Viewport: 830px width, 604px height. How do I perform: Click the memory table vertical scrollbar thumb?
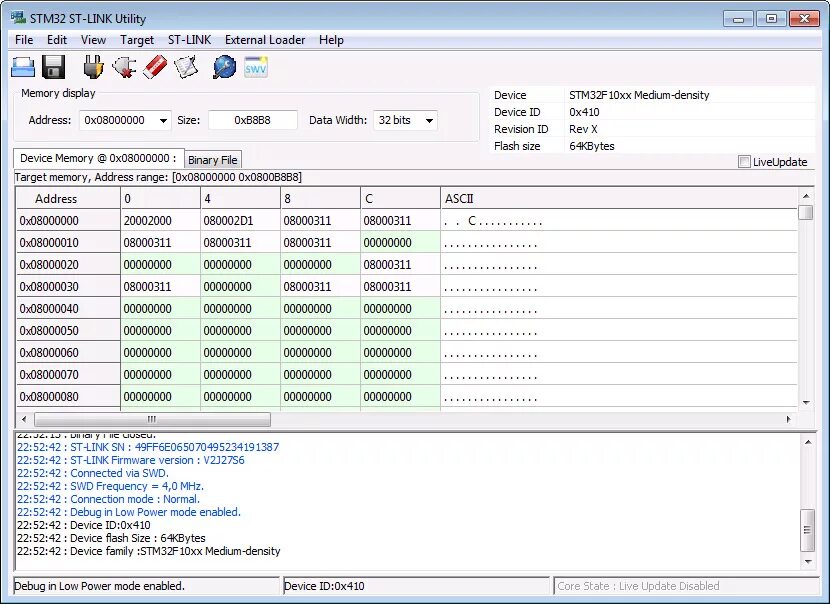(806, 212)
